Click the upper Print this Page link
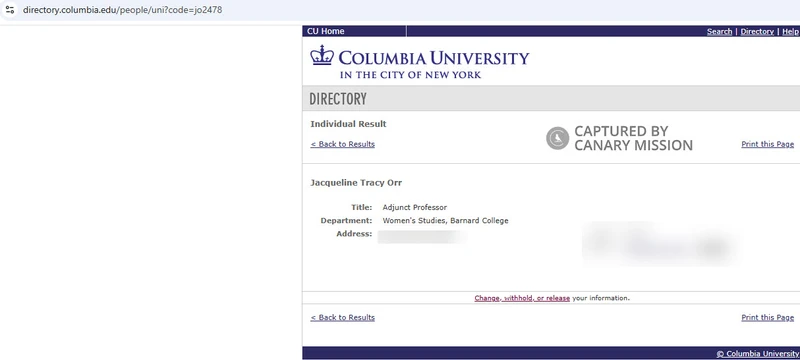The width and height of the screenshot is (800, 360). point(767,144)
